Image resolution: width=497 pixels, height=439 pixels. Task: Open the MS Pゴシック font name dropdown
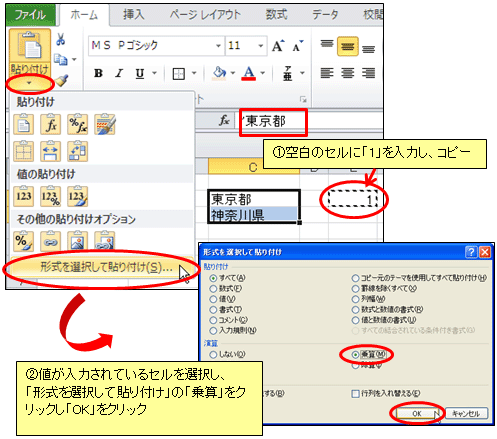point(218,46)
